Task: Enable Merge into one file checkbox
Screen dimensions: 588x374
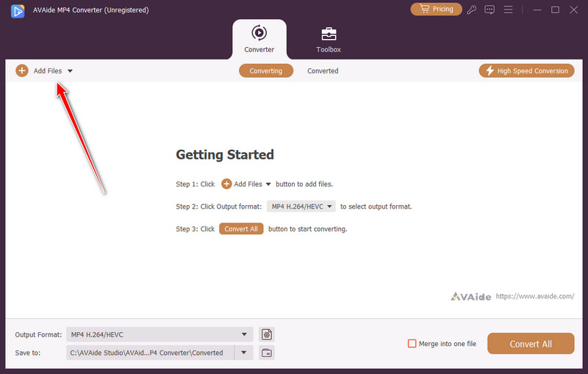Action: (x=412, y=343)
